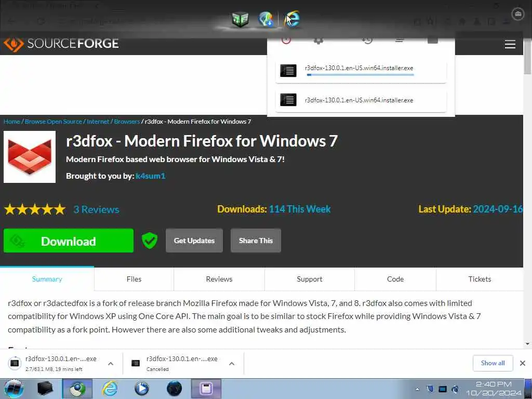Click the volume tray icon

point(455,389)
